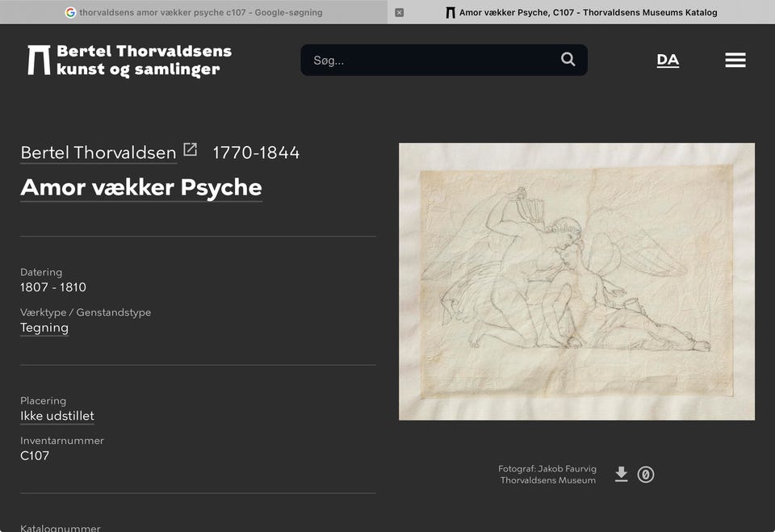This screenshot has width=775, height=532.
Task: Click the Google favicon on the first tab
Action: 71,12
